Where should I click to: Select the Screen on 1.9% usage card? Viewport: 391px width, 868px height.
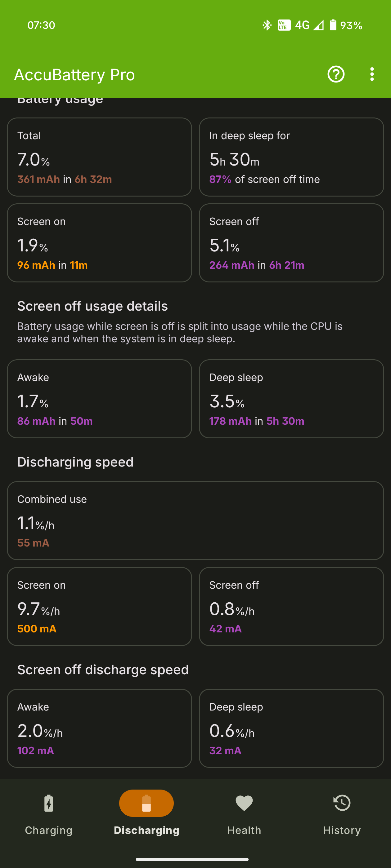tap(99, 243)
